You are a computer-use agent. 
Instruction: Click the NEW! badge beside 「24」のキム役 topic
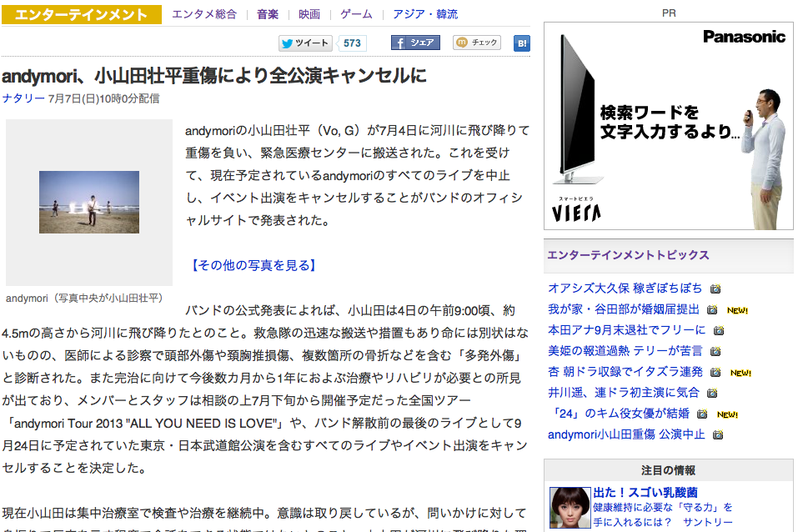[727, 414]
